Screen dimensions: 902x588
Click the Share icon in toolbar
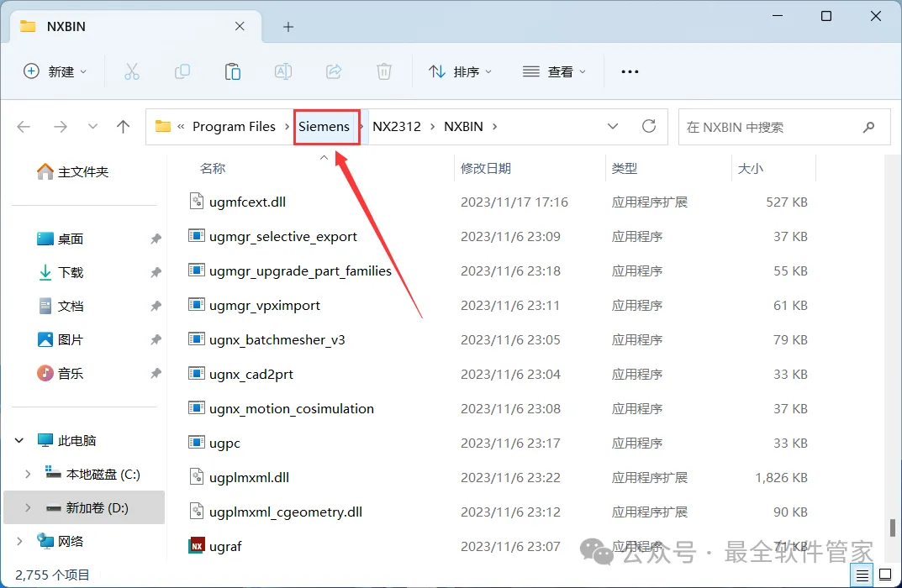tap(334, 72)
